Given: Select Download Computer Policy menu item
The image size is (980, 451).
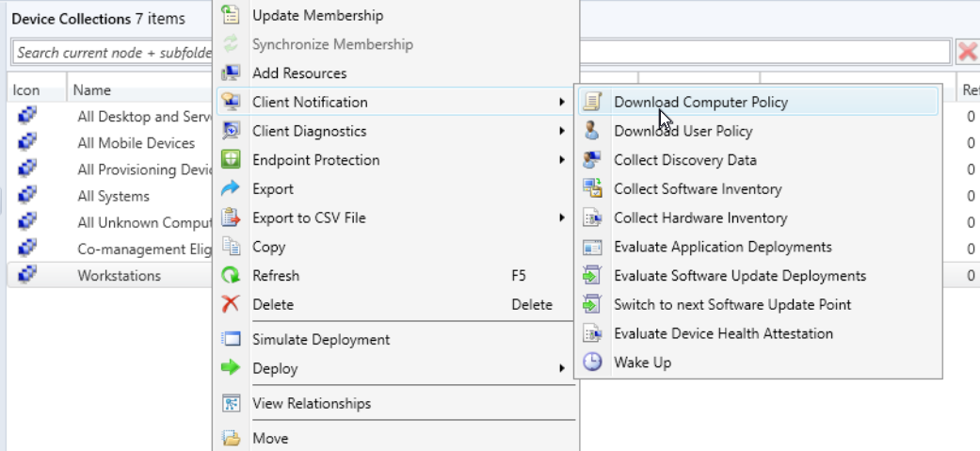Looking at the screenshot, I should (x=700, y=103).
